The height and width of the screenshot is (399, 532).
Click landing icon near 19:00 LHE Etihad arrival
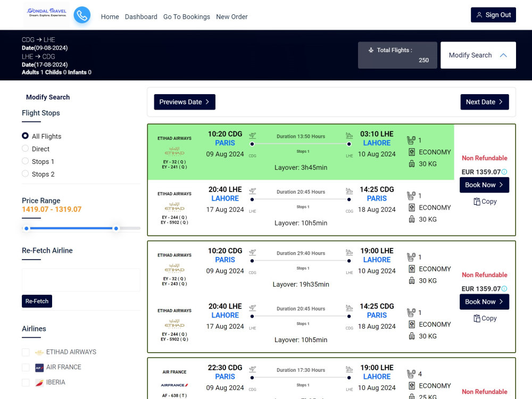349,252
